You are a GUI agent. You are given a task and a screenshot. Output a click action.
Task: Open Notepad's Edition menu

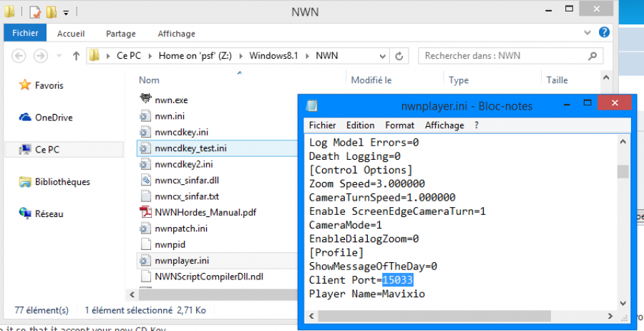360,125
